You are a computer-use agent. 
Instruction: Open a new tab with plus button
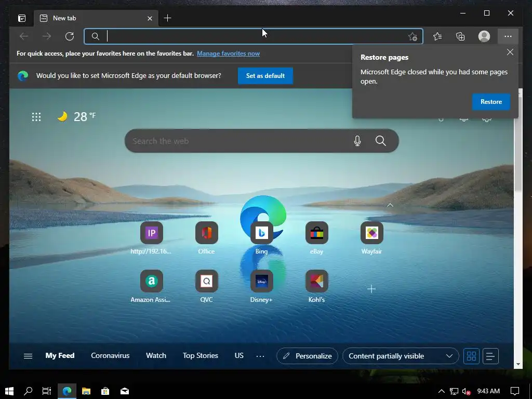pyautogui.click(x=167, y=18)
